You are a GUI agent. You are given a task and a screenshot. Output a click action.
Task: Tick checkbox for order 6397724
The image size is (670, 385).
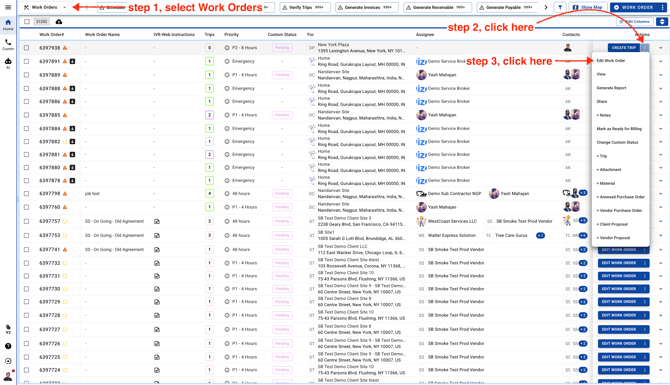click(26, 370)
